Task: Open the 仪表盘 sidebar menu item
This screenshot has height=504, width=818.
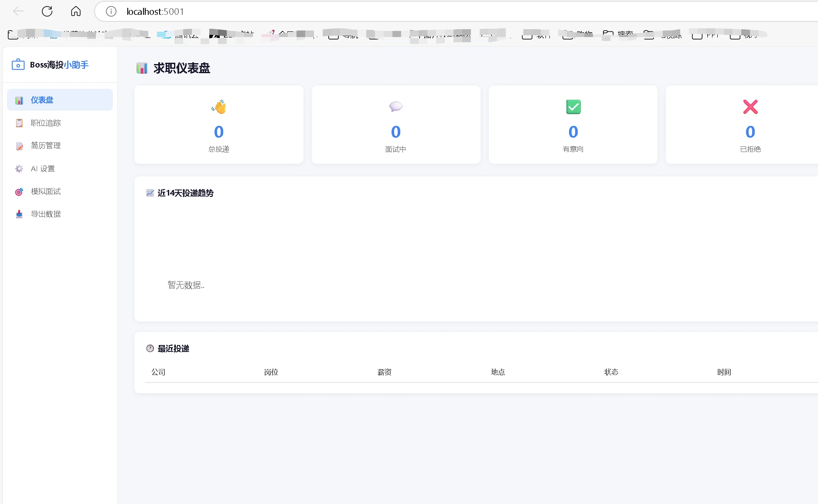Action: (60, 100)
